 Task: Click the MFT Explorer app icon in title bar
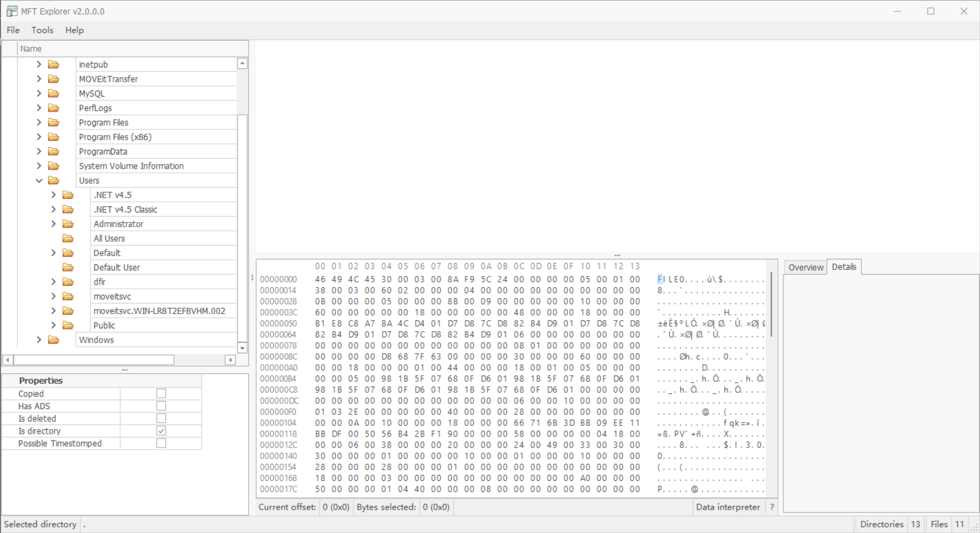12,11
